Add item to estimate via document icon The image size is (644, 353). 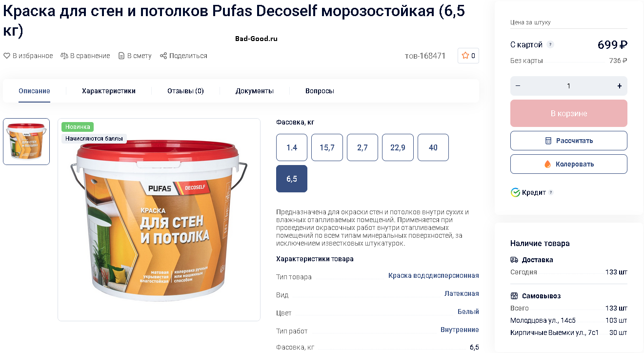[x=121, y=56]
